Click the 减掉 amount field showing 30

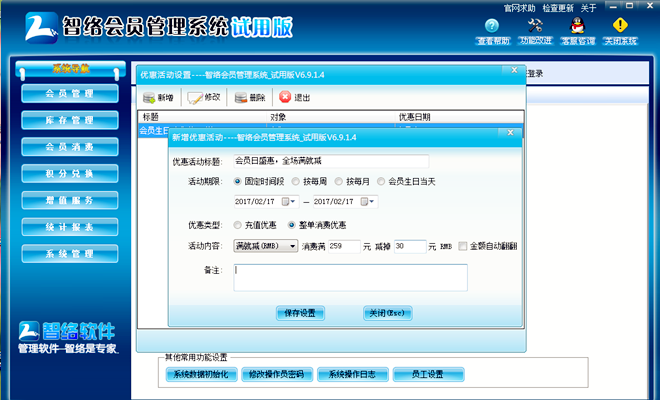coord(410,246)
